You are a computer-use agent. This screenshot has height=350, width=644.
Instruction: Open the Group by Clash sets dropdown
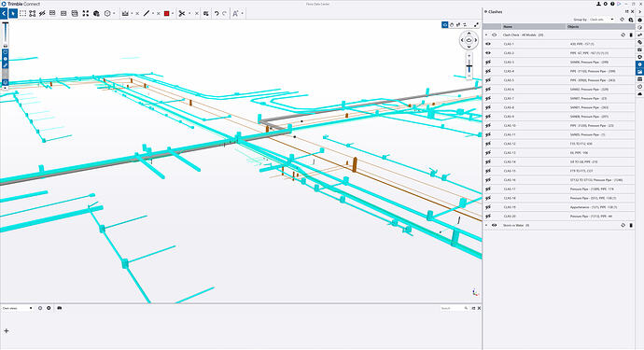601,20
